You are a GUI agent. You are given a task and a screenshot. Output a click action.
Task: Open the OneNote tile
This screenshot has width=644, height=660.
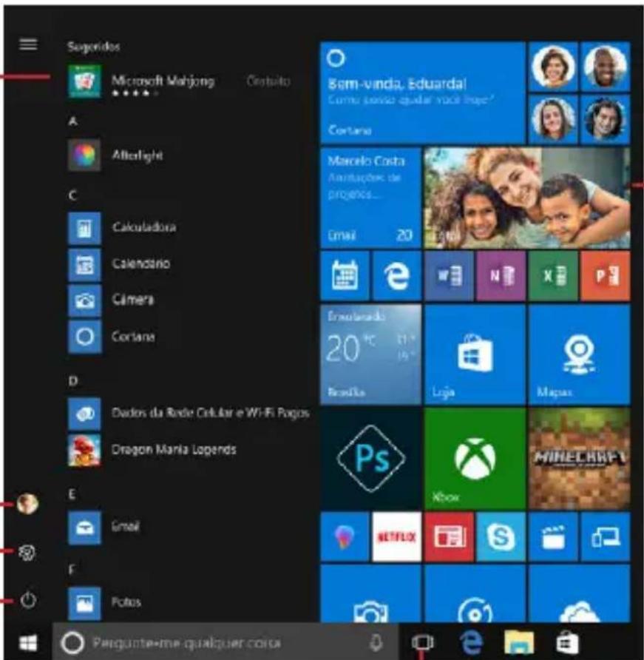pyautogui.click(x=500, y=275)
